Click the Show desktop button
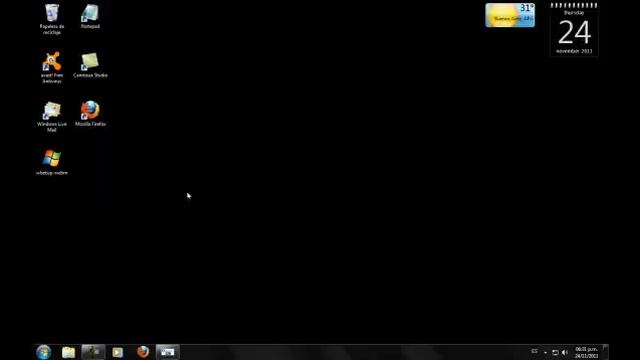The width and height of the screenshot is (640, 360). tap(606, 352)
